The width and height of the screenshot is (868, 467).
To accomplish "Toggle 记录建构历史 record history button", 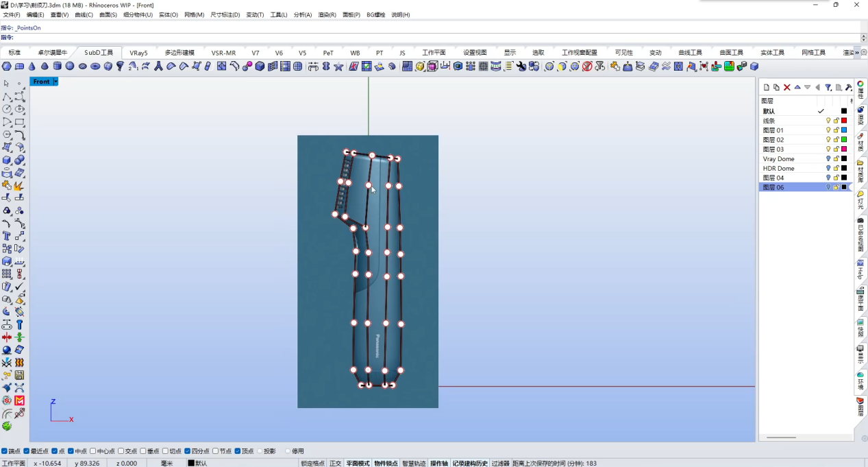I will coord(470,463).
